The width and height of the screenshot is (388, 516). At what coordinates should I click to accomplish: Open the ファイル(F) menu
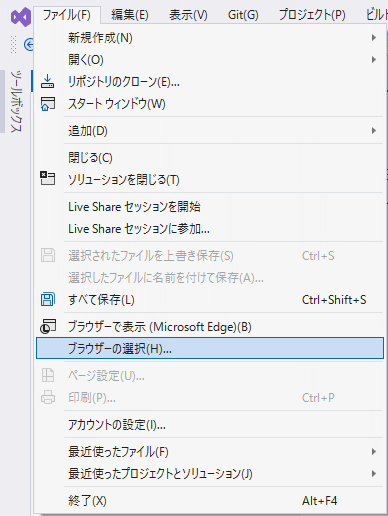(x=67, y=15)
